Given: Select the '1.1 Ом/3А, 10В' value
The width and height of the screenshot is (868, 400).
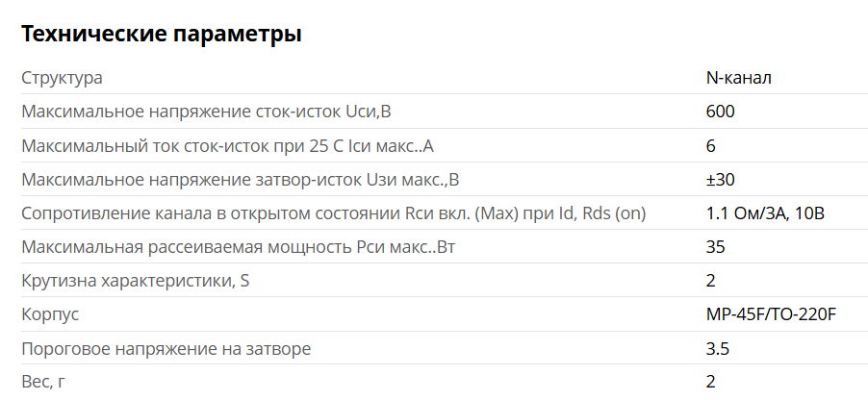Looking at the screenshot, I should [766, 213].
